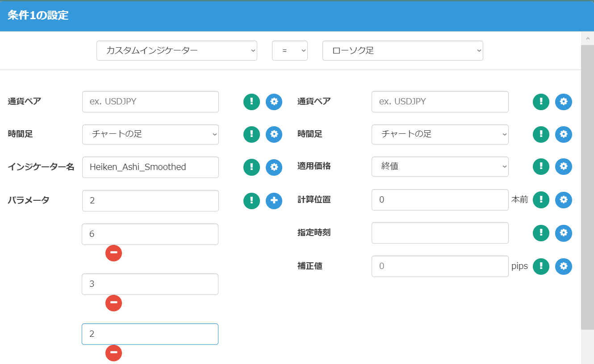Open the 適用価格 終値 dropdown
The width and height of the screenshot is (594, 364).
(440, 166)
